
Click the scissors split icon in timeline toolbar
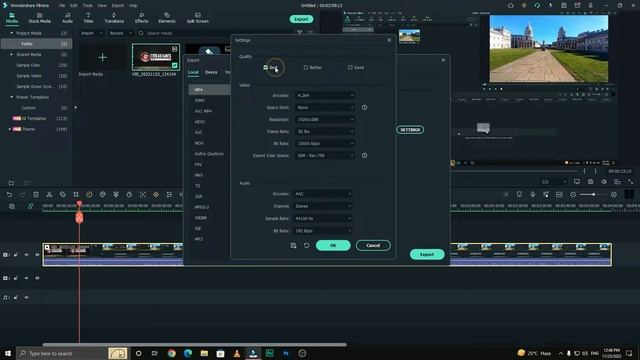(x=49, y=195)
